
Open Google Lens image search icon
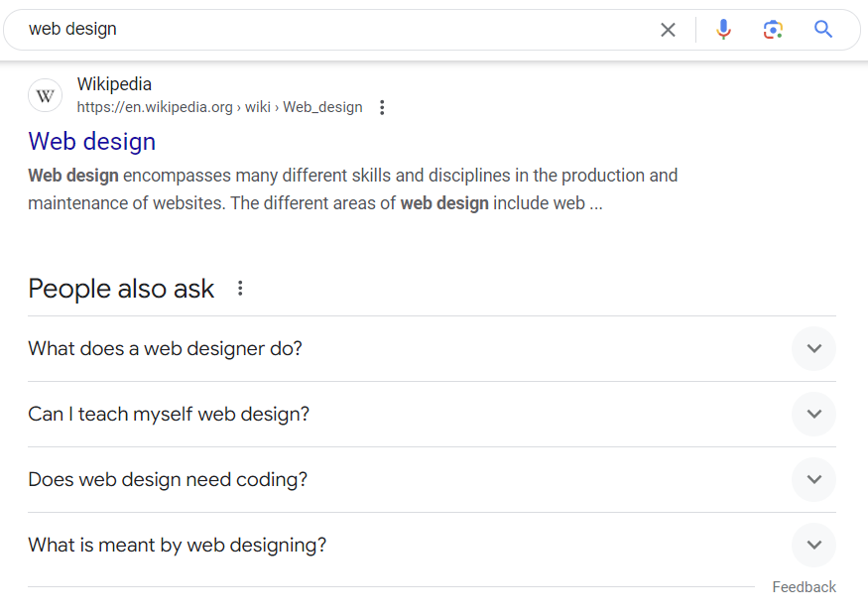pyautogui.click(x=773, y=30)
